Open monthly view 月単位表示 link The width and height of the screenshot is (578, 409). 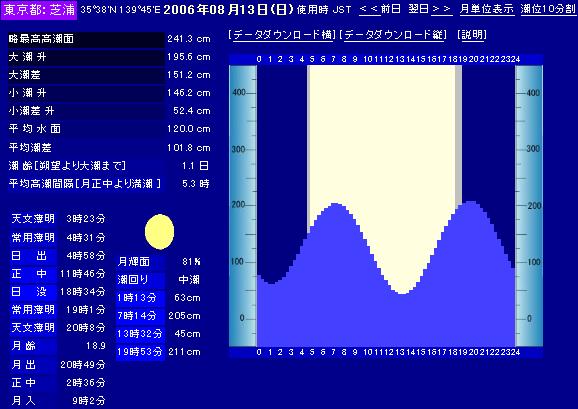point(487,9)
